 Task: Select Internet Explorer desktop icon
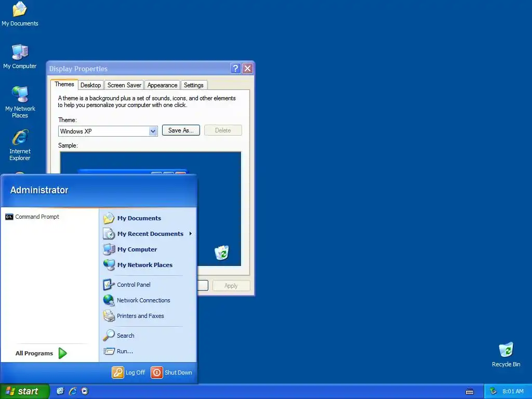(x=20, y=145)
